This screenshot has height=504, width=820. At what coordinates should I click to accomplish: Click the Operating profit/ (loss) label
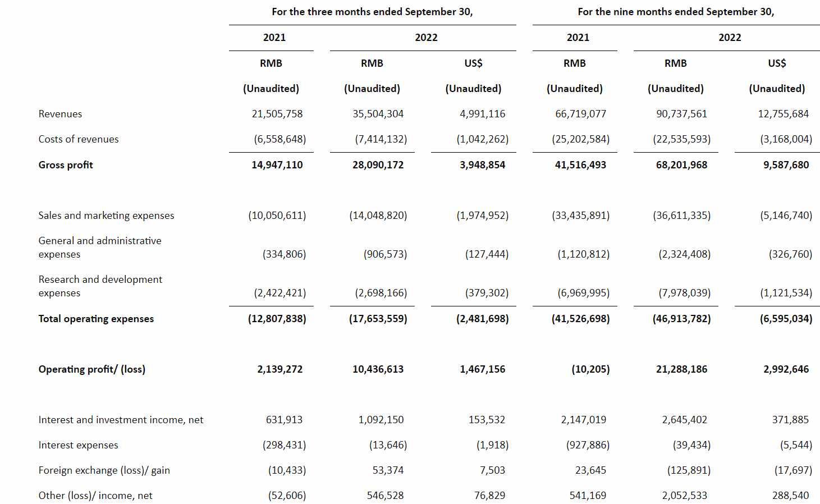92,369
